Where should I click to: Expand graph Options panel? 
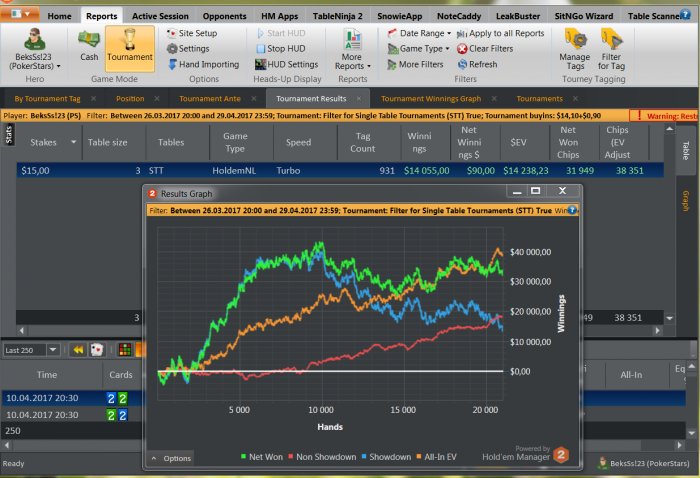(x=171, y=458)
